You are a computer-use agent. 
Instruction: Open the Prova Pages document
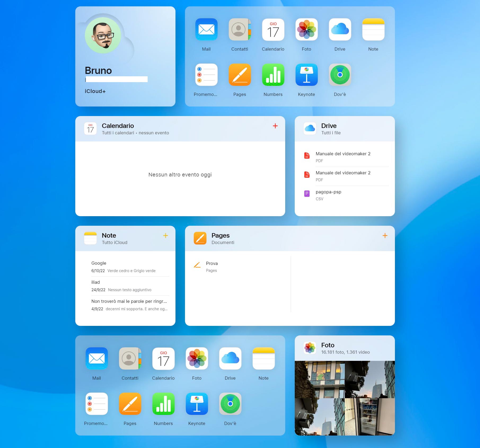tap(212, 267)
